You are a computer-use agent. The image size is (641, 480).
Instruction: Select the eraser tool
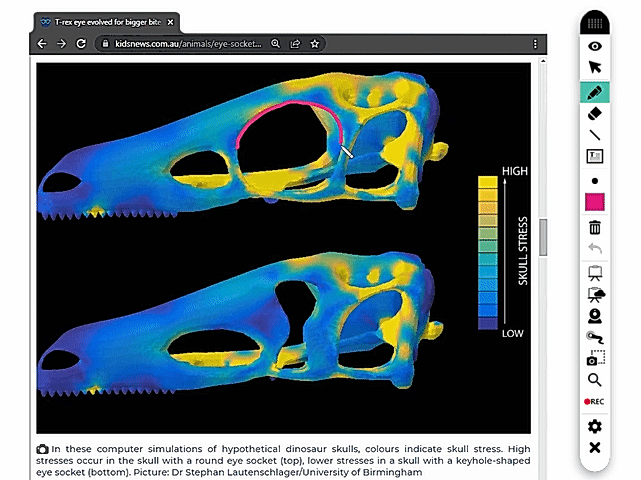(595, 113)
